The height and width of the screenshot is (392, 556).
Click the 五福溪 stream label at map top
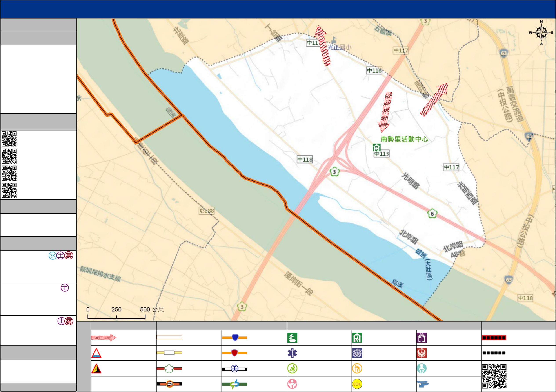pos(383,31)
